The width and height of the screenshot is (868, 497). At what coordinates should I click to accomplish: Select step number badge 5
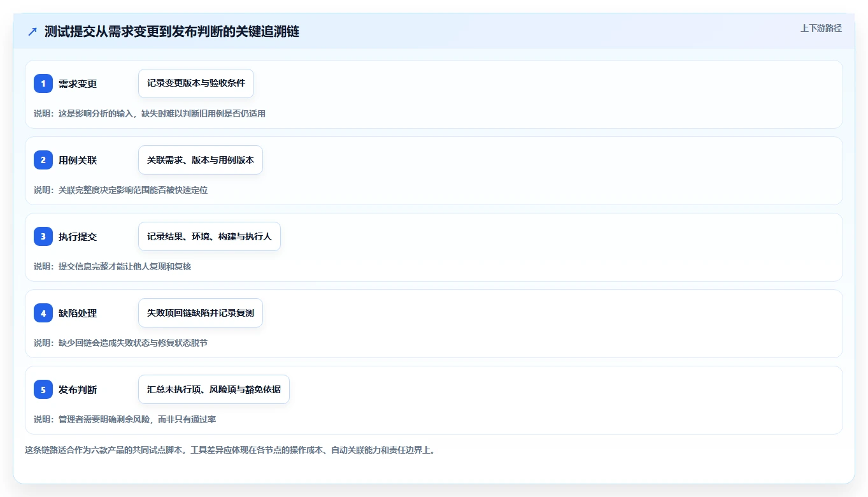(x=43, y=389)
